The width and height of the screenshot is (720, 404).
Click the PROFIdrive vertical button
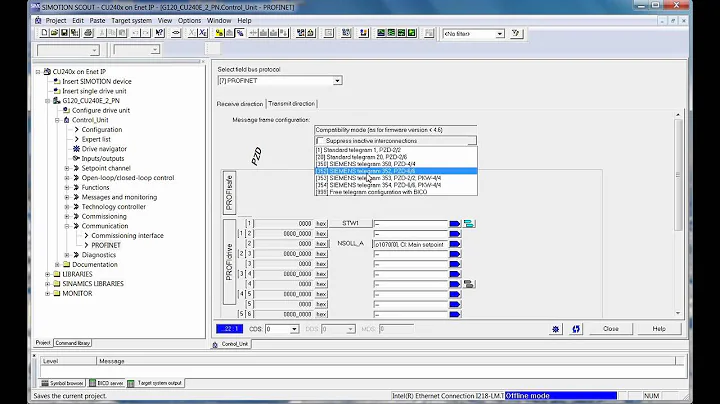(229, 262)
